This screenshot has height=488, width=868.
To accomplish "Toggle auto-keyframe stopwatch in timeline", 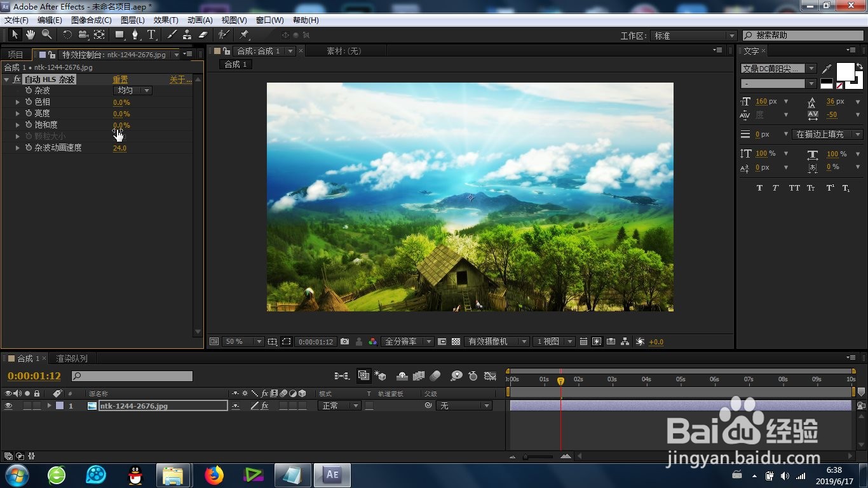I will (473, 376).
